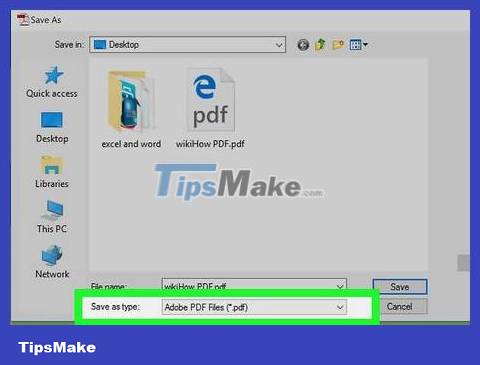Click the 'wikiHow PDF.pdf' file name label
The height and width of the screenshot is (365, 480).
(x=210, y=144)
